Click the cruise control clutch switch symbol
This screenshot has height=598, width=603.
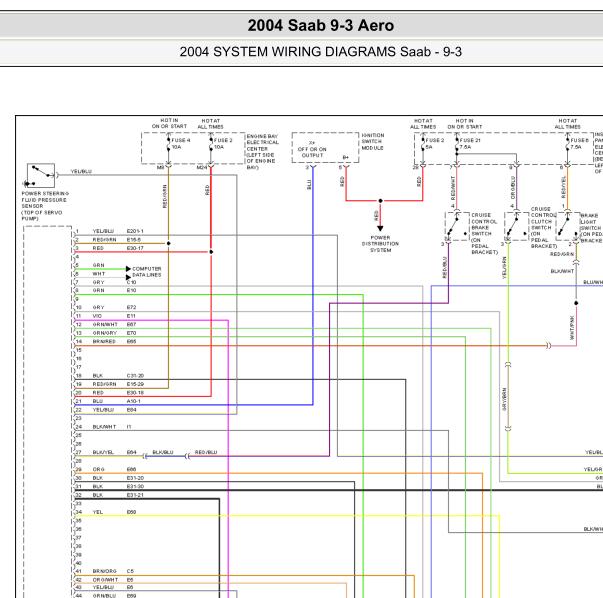516,227
